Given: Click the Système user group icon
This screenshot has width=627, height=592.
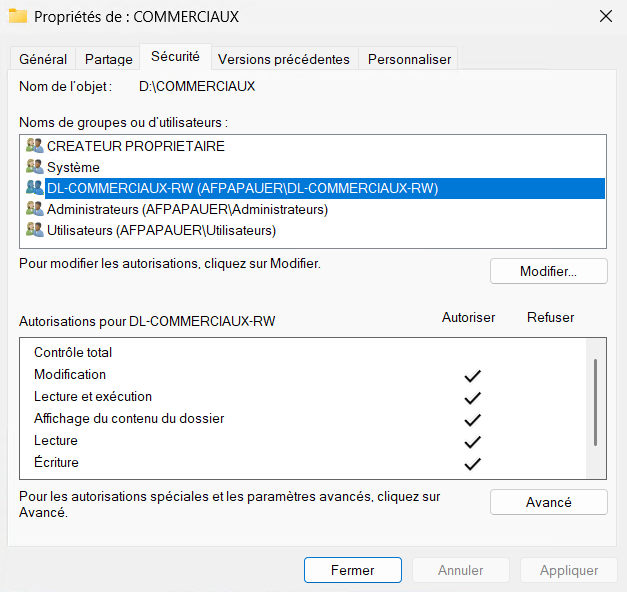Looking at the screenshot, I should [x=35, y=167].
